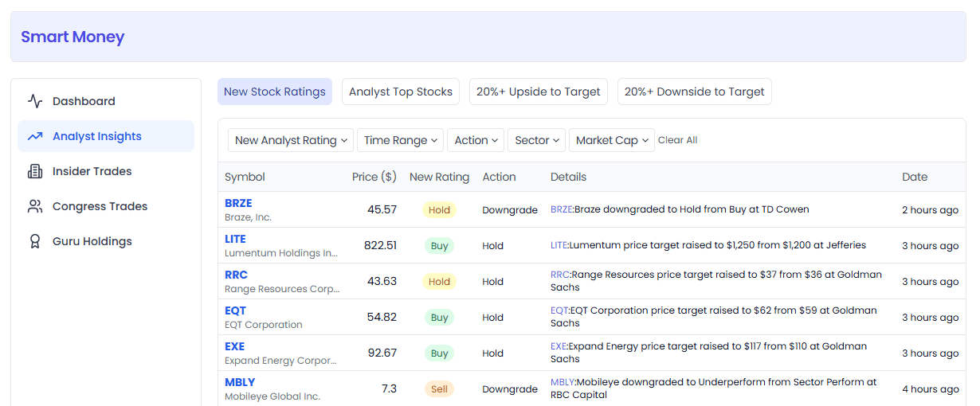Image resolution: width=980 pixels, height=406 pixels.
Task: Click the Analyst Insights trend icon
Action: [35, 136]
